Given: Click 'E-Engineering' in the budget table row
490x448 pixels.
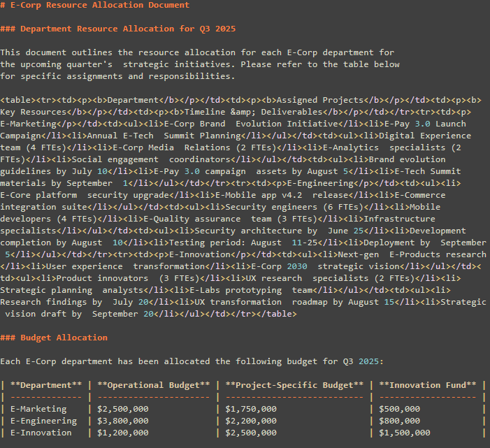Looking at the screenshot, I should [43, 421].
